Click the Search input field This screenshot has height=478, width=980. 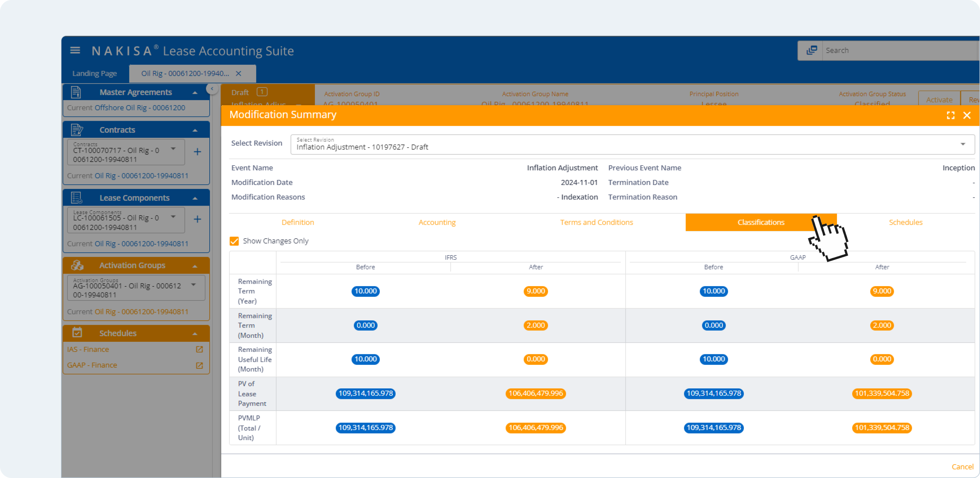pyautogui.click(x=900, y=50)
